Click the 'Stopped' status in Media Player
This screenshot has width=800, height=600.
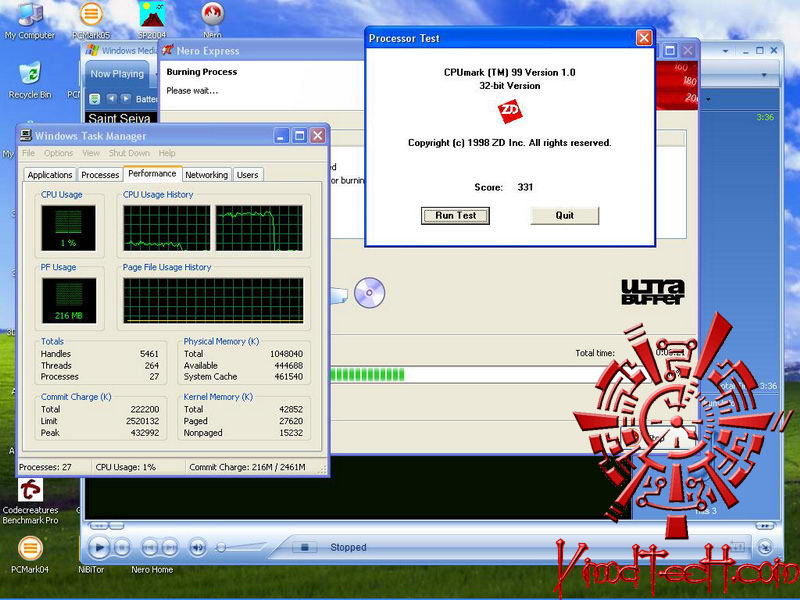click(348, 547)
